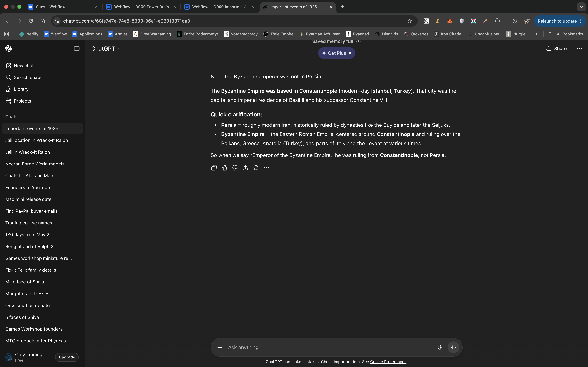Click the share icon below response
Viewport: 588px width, 367px height.
245,168
